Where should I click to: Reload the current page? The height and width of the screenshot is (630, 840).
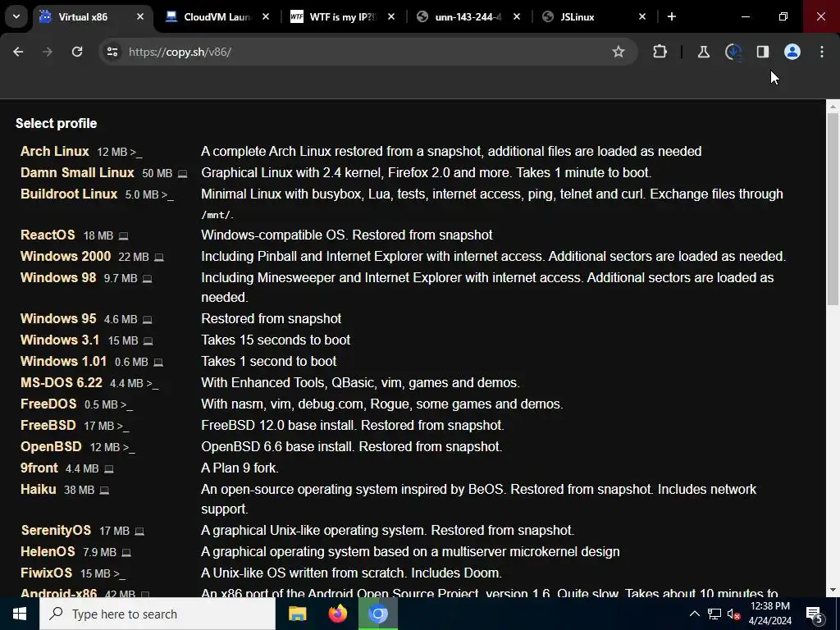(x=77, y=52)
